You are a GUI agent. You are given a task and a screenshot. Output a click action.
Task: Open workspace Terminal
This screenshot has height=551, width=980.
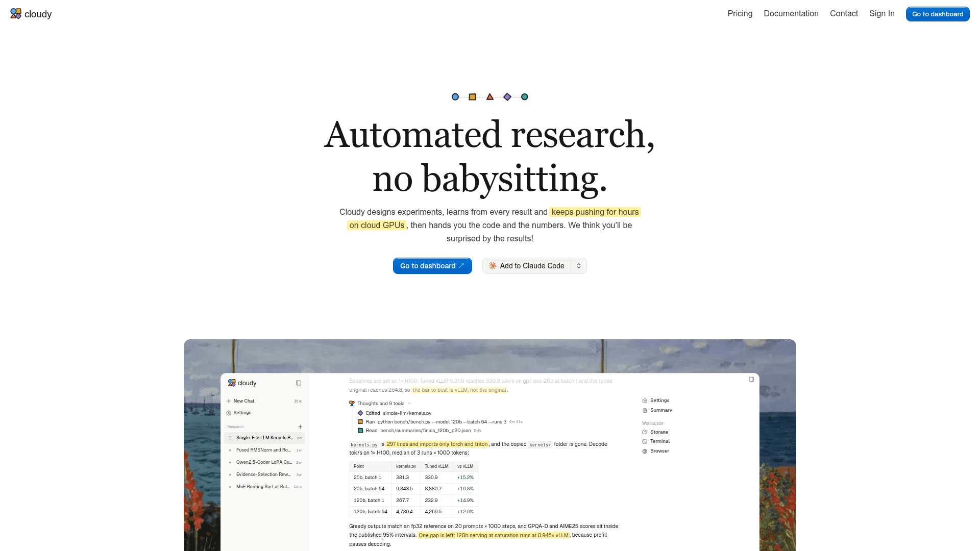point(655,441)
